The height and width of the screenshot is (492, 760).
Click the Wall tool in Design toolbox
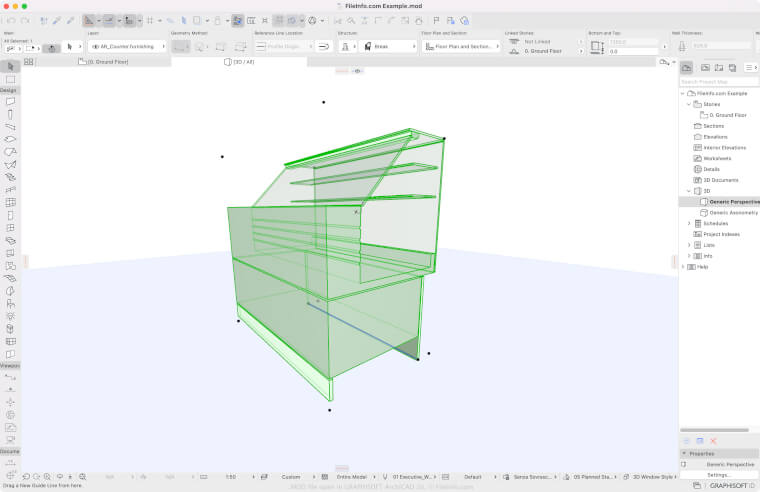tap(10, 102)
